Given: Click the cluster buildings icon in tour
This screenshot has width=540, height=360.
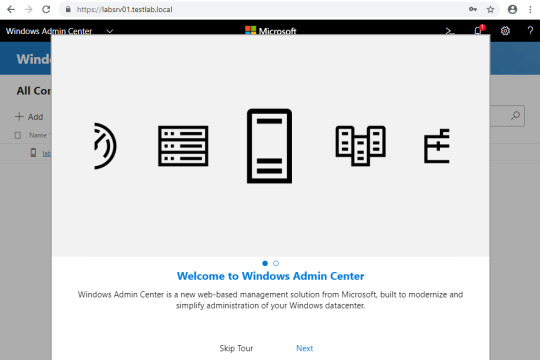Looking at the screenshot, I should point(361,146).
